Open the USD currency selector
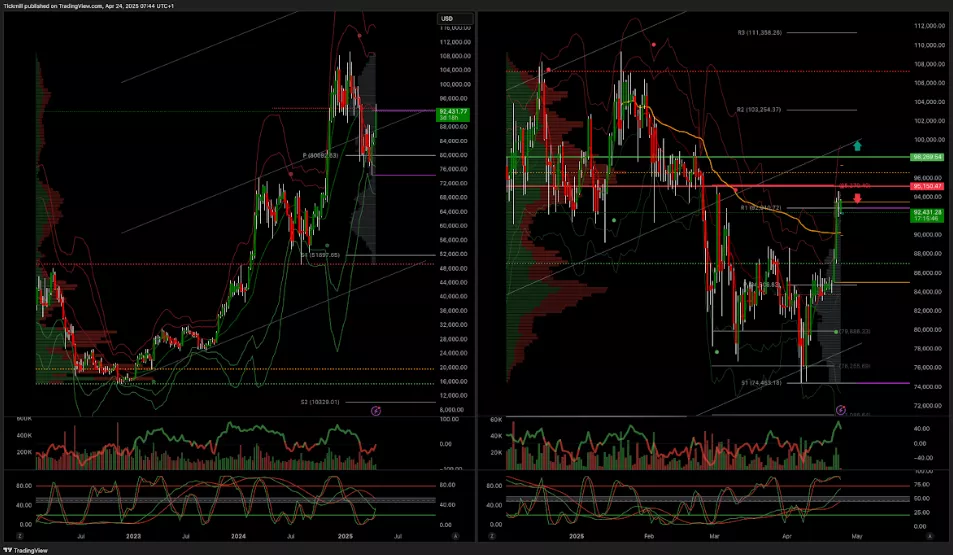Screen dimensions: 953x555 pyautogui.click(x=447, y=19)
